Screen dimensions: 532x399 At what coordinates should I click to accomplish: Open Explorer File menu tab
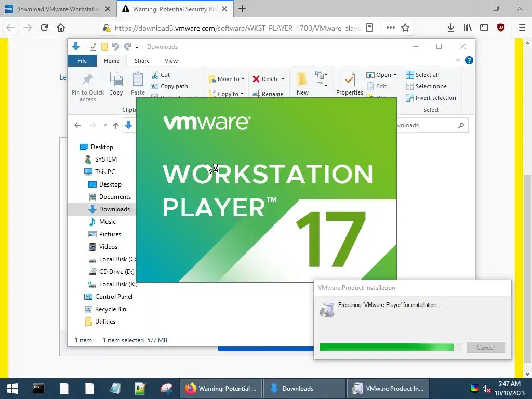tap(82, 61)
